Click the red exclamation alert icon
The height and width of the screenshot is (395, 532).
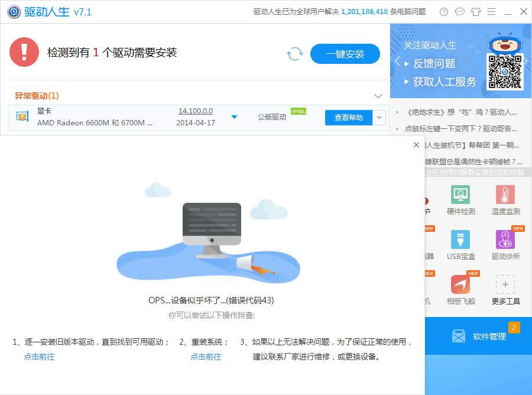[24, 52]
